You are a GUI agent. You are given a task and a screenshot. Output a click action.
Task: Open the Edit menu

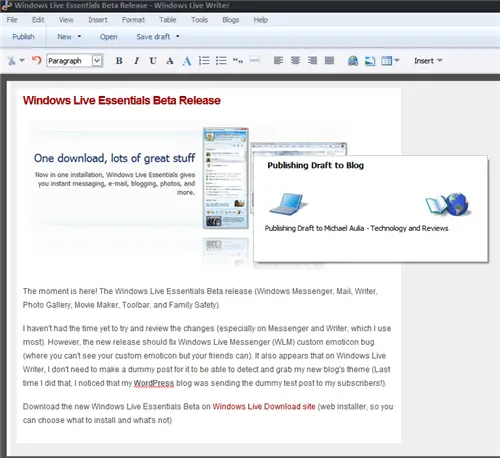(x=38, y=20)
